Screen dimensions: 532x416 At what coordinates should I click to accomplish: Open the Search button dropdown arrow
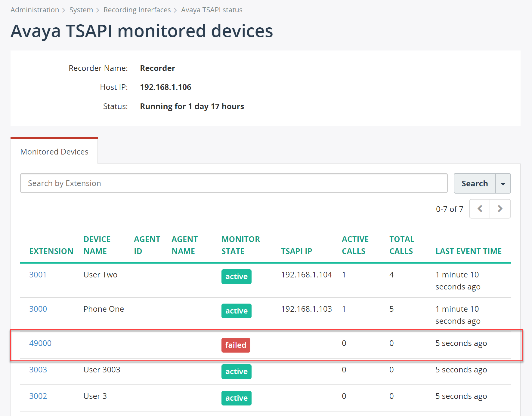click(x=503, y=183)
